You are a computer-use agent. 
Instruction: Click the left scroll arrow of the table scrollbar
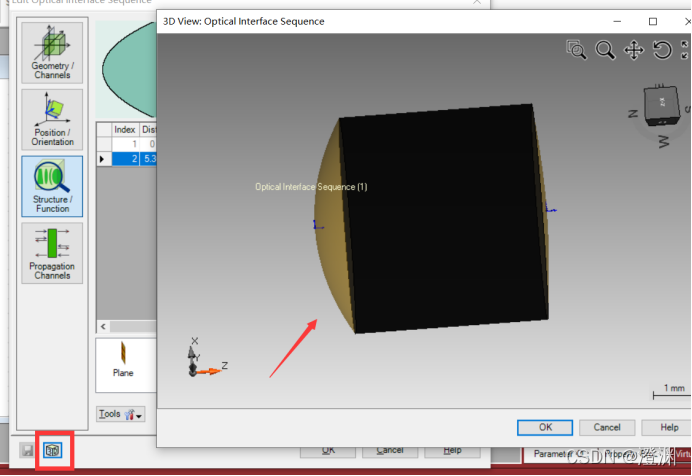103,326
